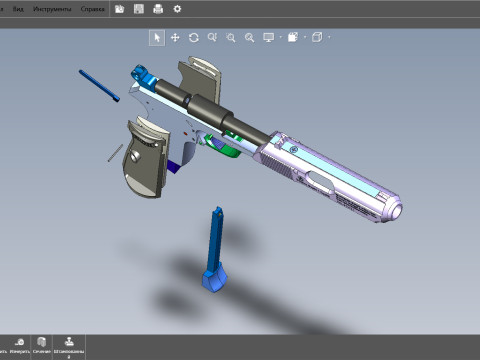Open the Справка menu
This screenshot has height=360, width=480.
(92, 9)
